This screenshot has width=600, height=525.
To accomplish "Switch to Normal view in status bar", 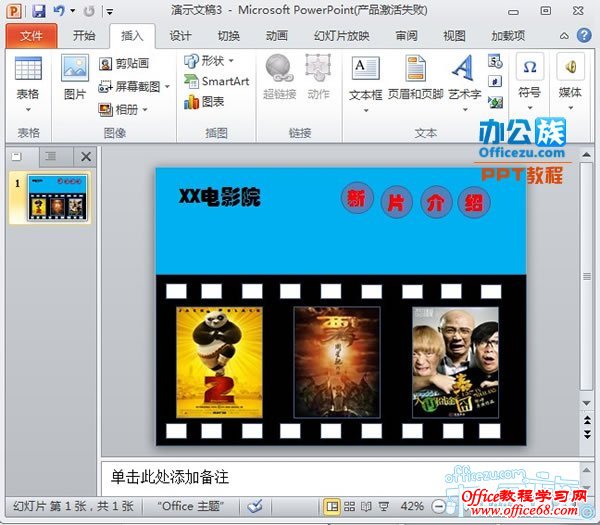I will tap(332, 506).
